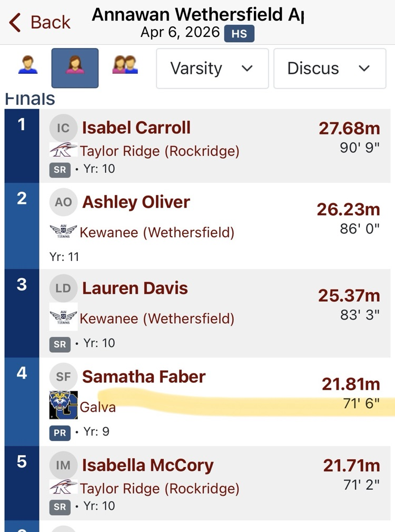The height and width of the screenshot is (532, 395).
Task: Select the boys gender filter icon
Action: (27, 67)
